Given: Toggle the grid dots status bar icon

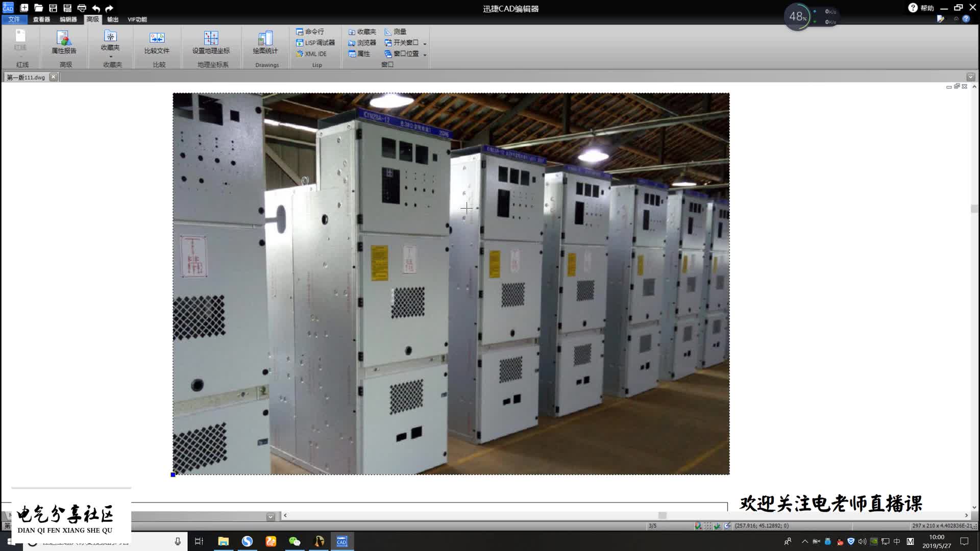Looking at the screenshot, I should [x=707, y=525].
